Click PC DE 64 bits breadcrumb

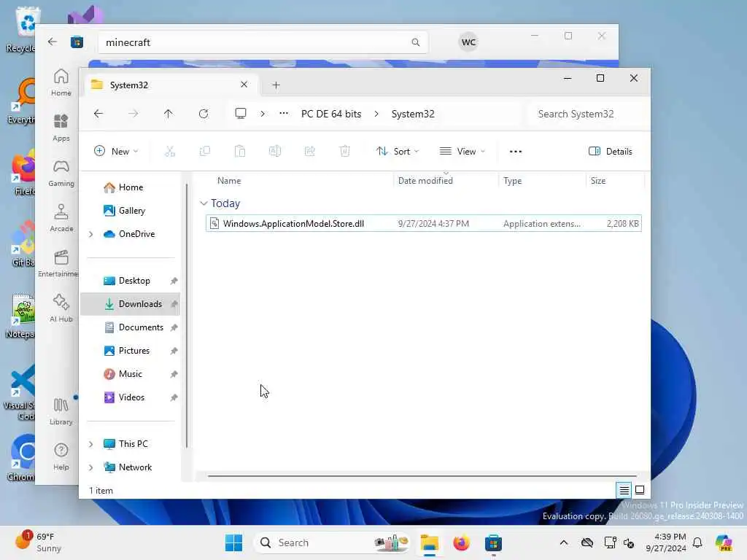331,114
